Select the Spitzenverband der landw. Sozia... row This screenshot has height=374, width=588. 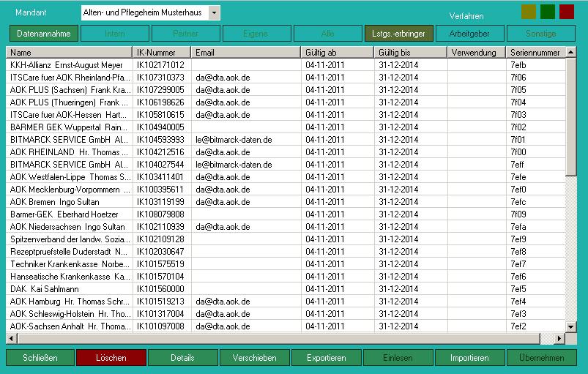click(286, 239)
